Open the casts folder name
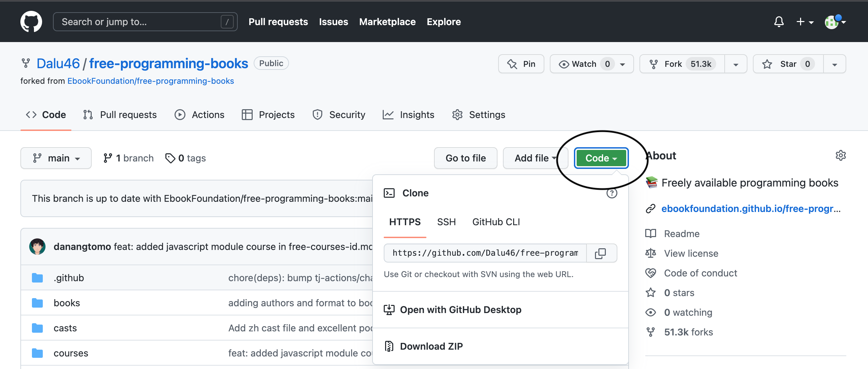The width and height of the screenshot is (868, 369). tap(65, 328)
